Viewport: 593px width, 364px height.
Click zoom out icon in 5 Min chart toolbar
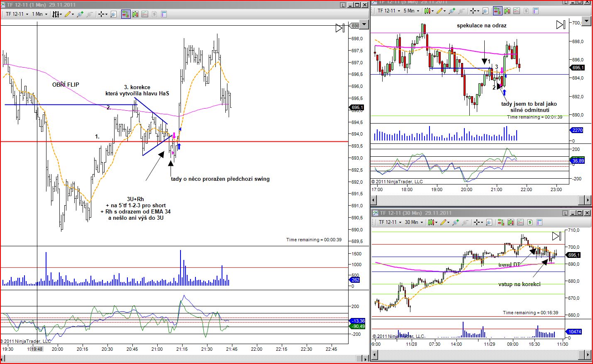(x=461, y=11)
